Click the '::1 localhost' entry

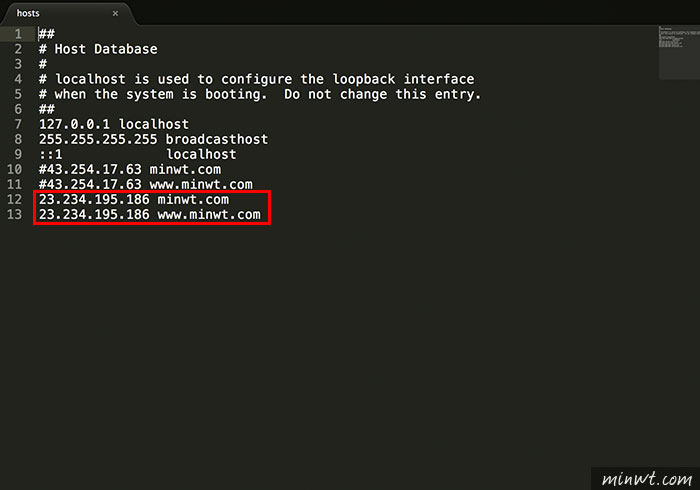(138, 154)
